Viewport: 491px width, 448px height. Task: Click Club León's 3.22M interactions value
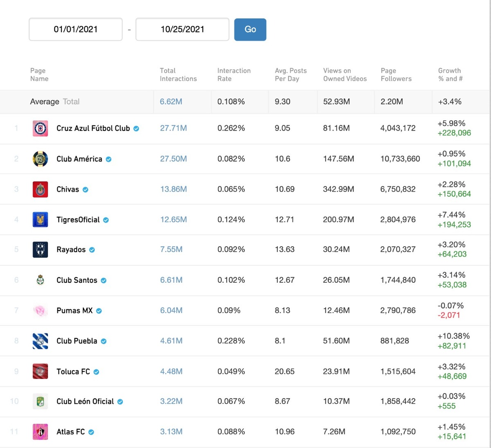(171, 401)
